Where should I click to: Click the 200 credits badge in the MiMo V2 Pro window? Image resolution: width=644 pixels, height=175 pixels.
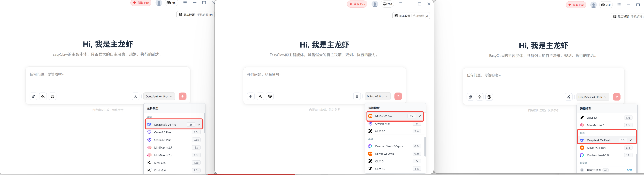click(387, 4)
